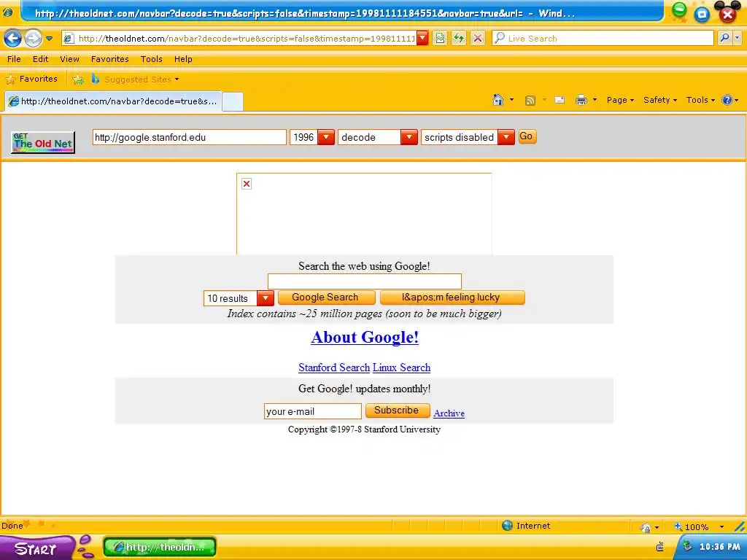Click the Print icon

click(581, 100)
